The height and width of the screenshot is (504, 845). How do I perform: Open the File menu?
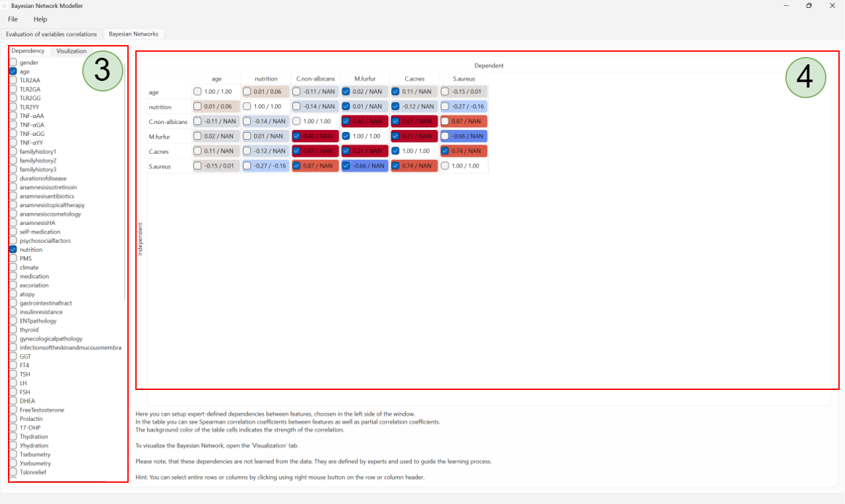(12, 19)
